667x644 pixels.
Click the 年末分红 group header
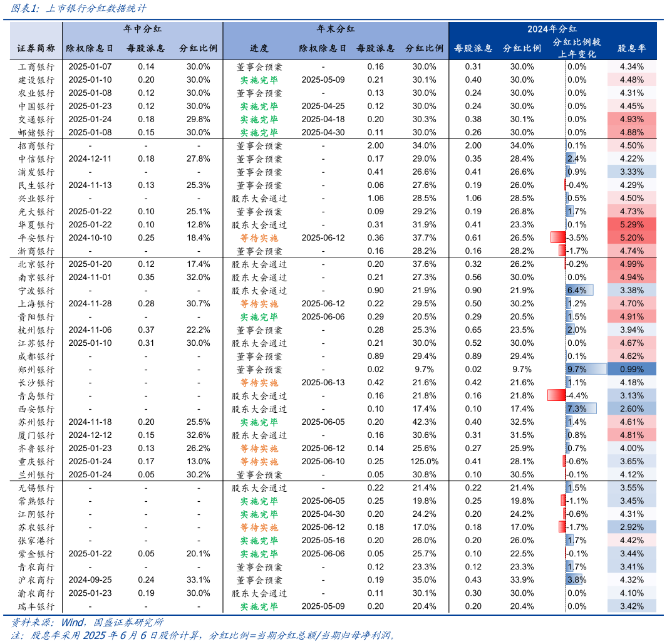click(x=336, y=29)
